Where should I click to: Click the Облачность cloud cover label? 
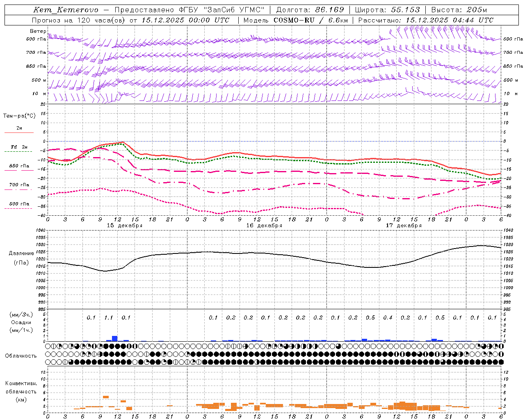(x=21, y=356)
